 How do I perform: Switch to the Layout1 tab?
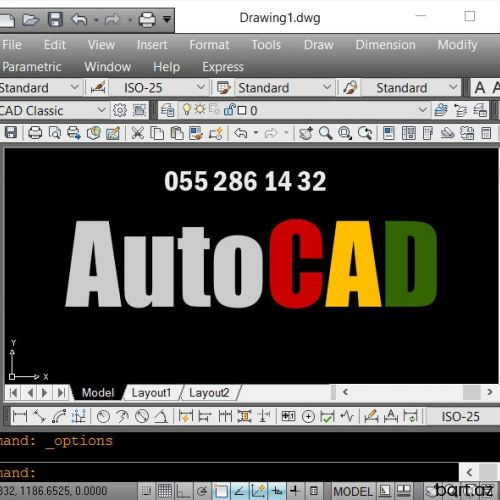click(x=151, y=393)
